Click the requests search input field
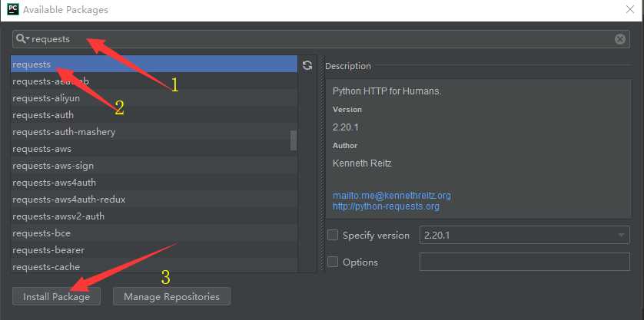The height and width of the screenshot is (320, 644). pyautogui.click(x=320, y=39)
